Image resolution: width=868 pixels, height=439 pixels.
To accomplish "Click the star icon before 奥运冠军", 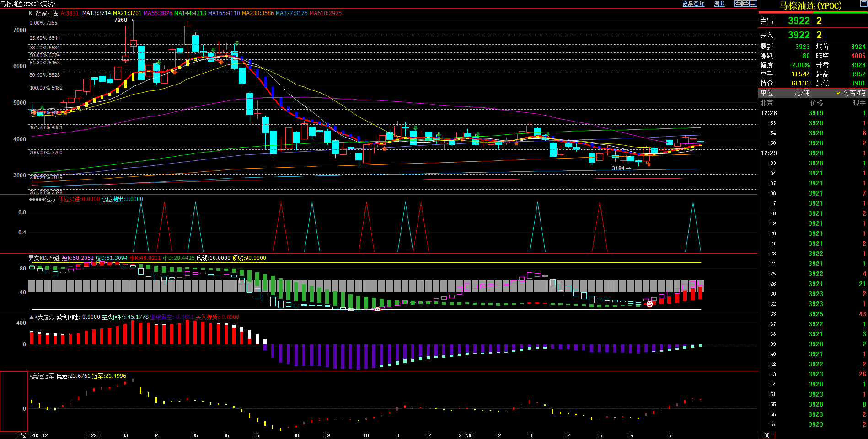I will 31,376.
